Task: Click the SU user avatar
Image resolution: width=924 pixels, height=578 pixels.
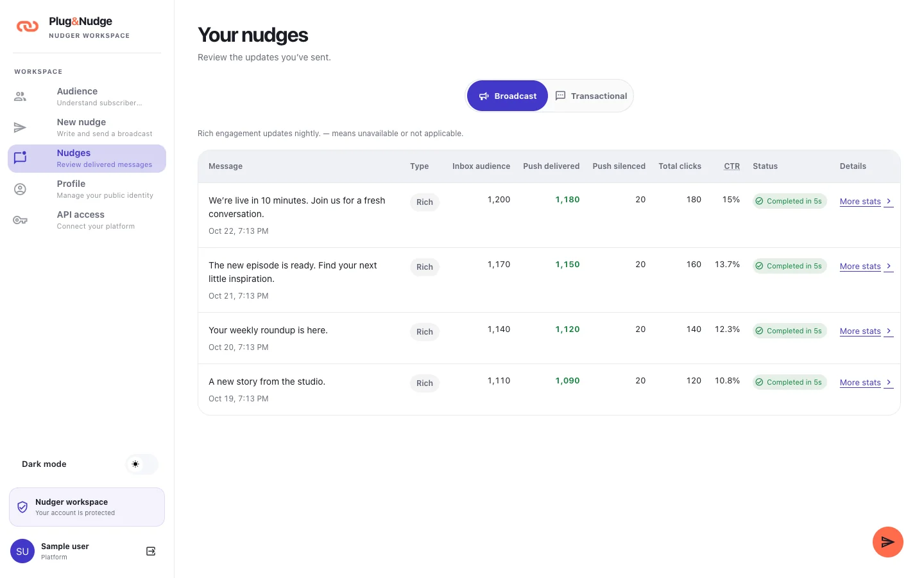Action: (x=22, y=551)
